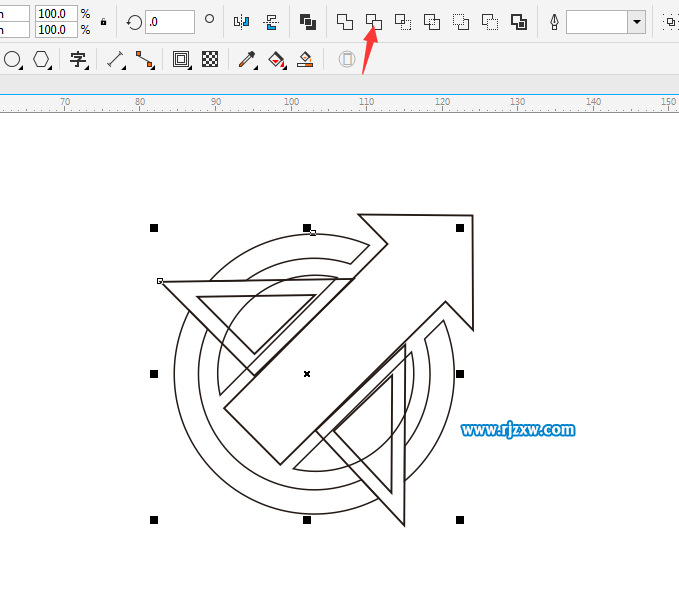Image resolution: width=679 pixels, height=606 pixels.
Task: Click the Simplify shapes icon
Action: pyautogui.click(x=432, y=21)
